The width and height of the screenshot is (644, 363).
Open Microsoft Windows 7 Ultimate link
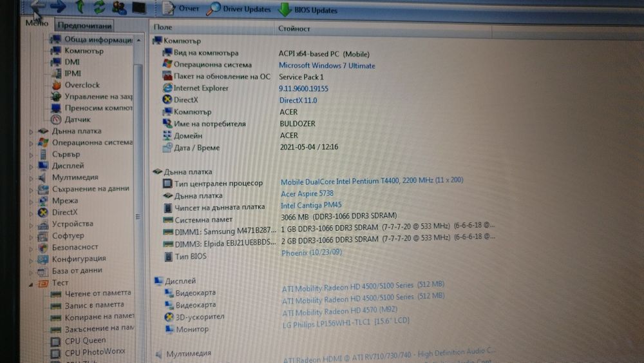(x=327, y=66)
